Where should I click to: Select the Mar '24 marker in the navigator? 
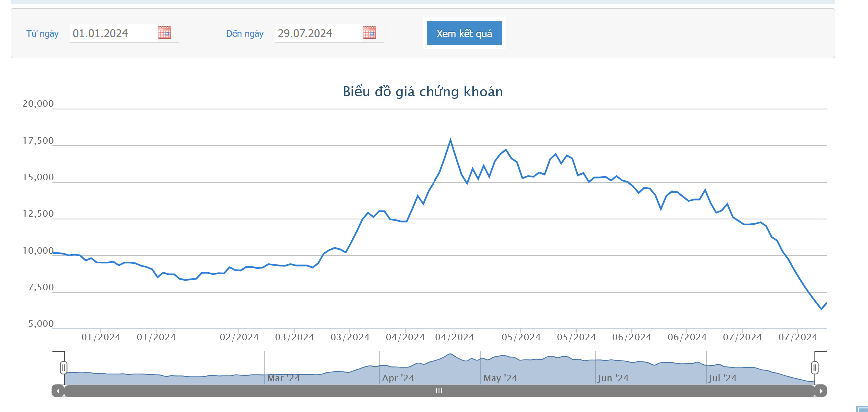[x=283, y=378]
